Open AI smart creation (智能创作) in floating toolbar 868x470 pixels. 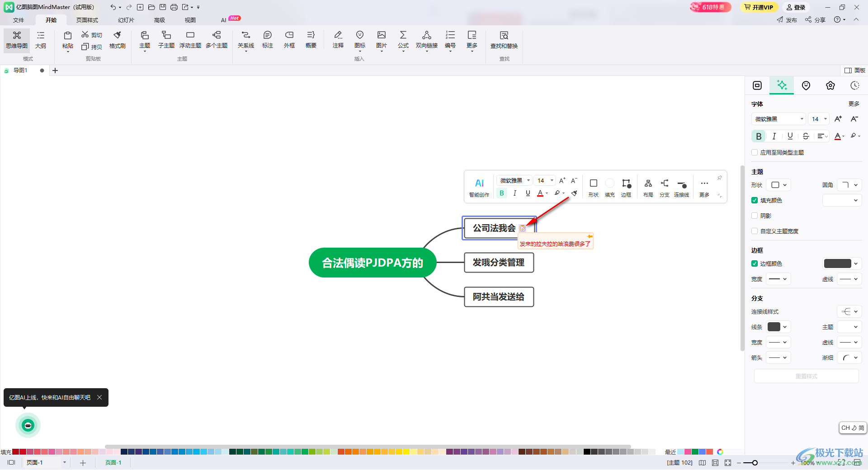[479, 188]
